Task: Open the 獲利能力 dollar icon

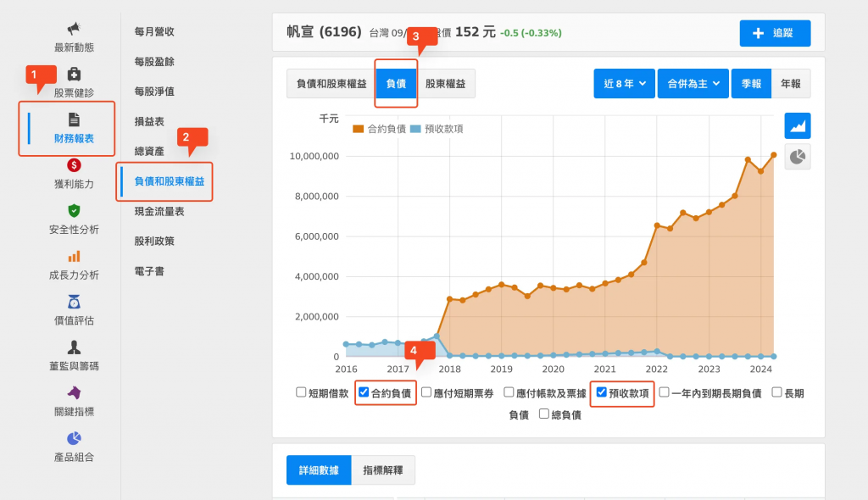Action: tap(74, 165)
